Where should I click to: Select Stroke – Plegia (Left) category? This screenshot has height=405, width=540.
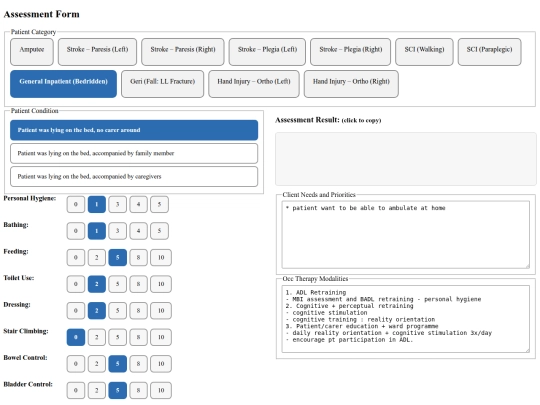pyautogui.click(x=267, y=52)
